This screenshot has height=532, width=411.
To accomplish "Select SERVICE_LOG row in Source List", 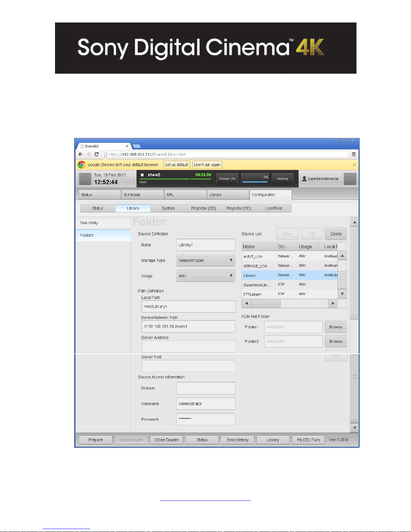I will (290, 266).
